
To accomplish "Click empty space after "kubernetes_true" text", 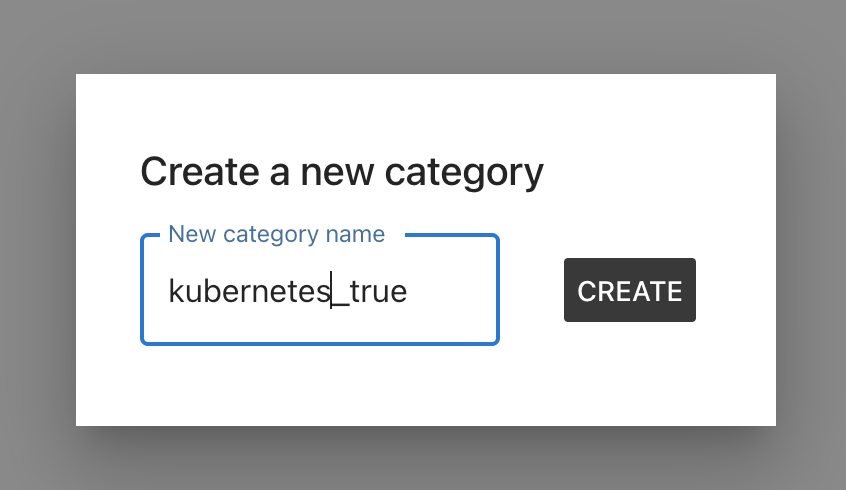I will tap(450, 292).
